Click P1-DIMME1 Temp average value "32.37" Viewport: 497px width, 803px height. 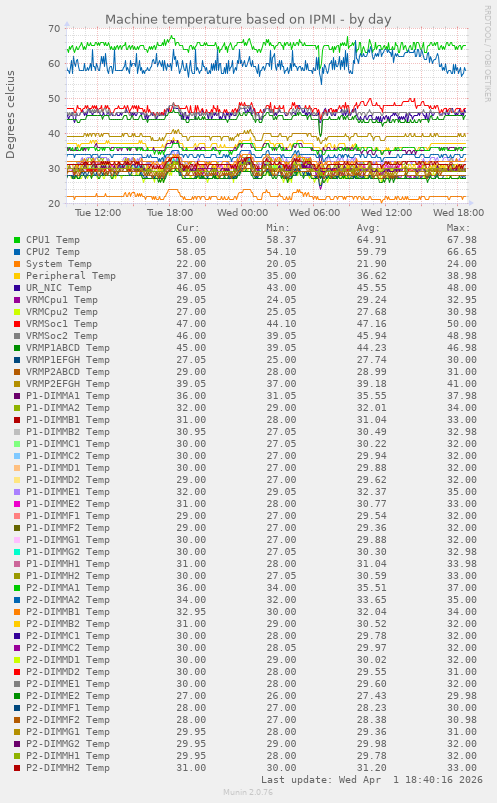(x=371, y=492)
